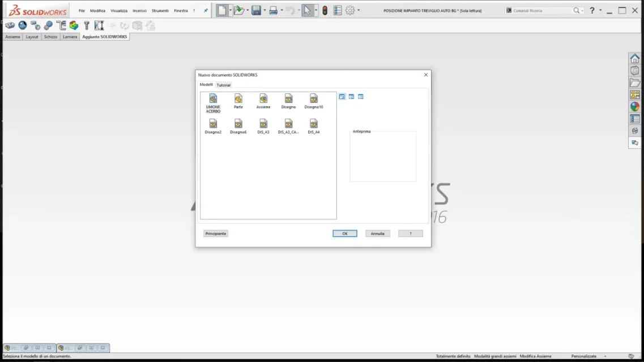Expand the Open document dropdown arrow
644x362 pixels.
(x=248, y=10)
